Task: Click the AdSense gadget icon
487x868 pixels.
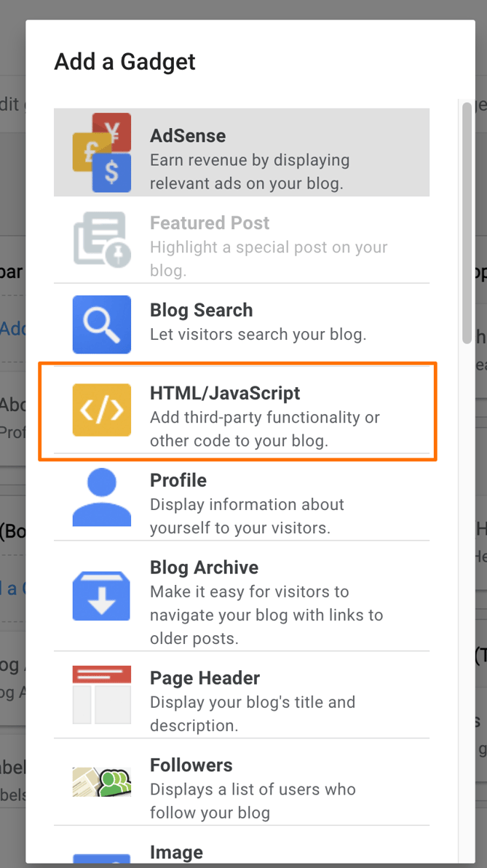Action: point(101,151)
